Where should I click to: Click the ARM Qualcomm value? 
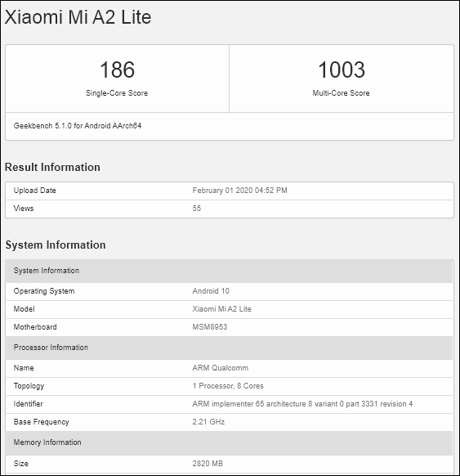coord(220,368)
